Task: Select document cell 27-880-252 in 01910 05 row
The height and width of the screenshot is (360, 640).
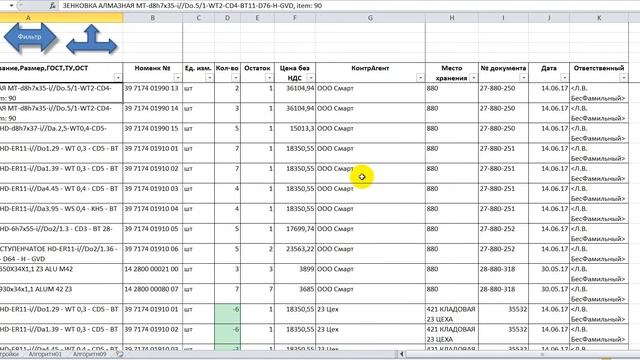Action: pyautogui.click(x=503, y=233)
